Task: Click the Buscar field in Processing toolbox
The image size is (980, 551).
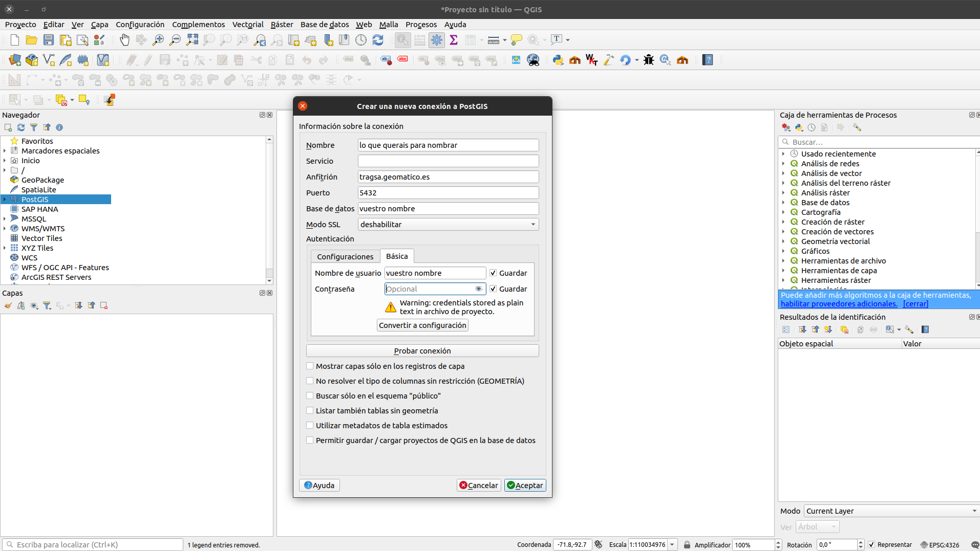Action: point(879,142)
